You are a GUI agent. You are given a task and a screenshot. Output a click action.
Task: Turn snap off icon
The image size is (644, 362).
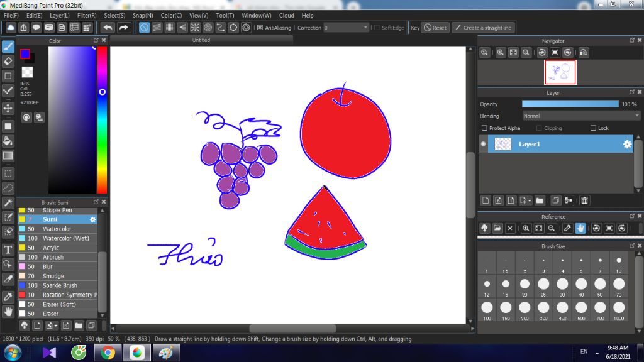pos(144,28)
